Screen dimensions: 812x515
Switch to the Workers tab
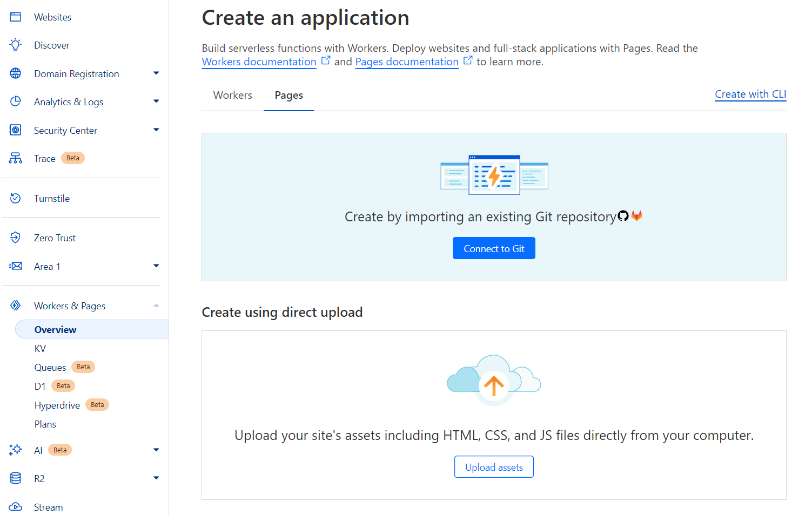point(233,95)
